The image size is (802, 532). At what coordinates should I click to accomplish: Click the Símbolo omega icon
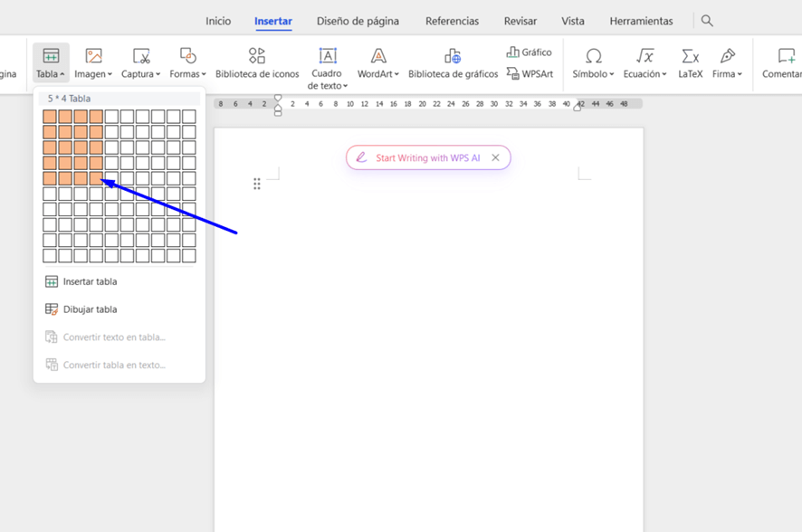593,55
